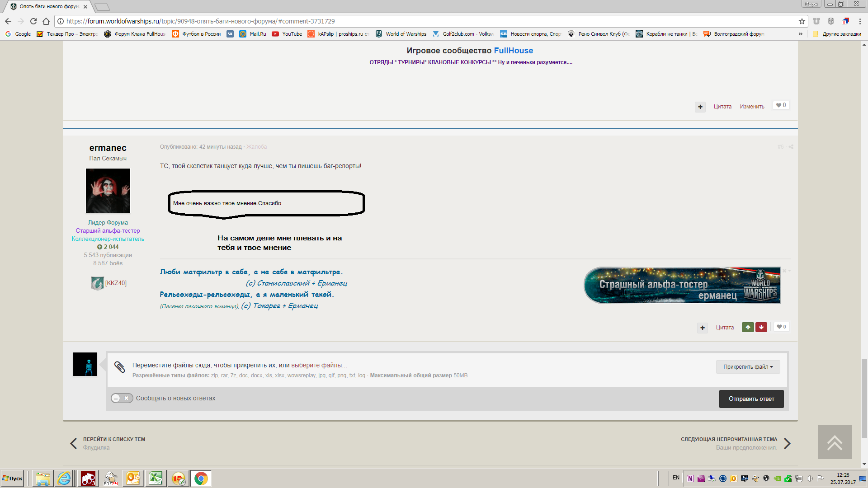Open the PDF24 taskbar icon
The height and width of the screenshot is (488, 868).
pyautogui.click(x=111, y=479)
